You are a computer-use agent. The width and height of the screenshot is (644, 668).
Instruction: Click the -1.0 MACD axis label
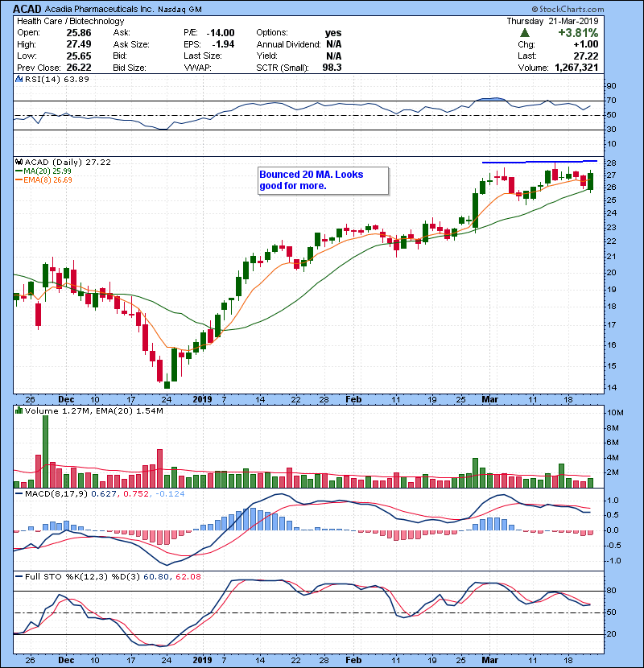coord(613,561)
